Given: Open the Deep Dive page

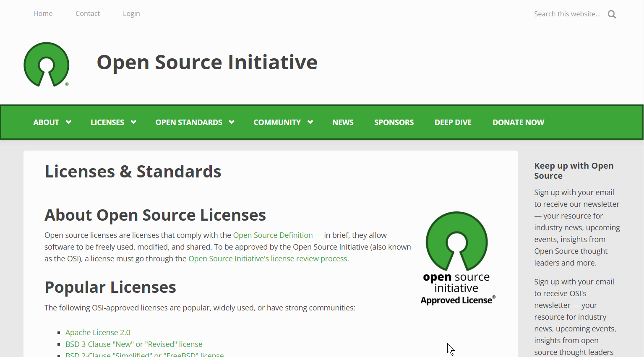Looking at the screenshot, I should coord(453,122).
